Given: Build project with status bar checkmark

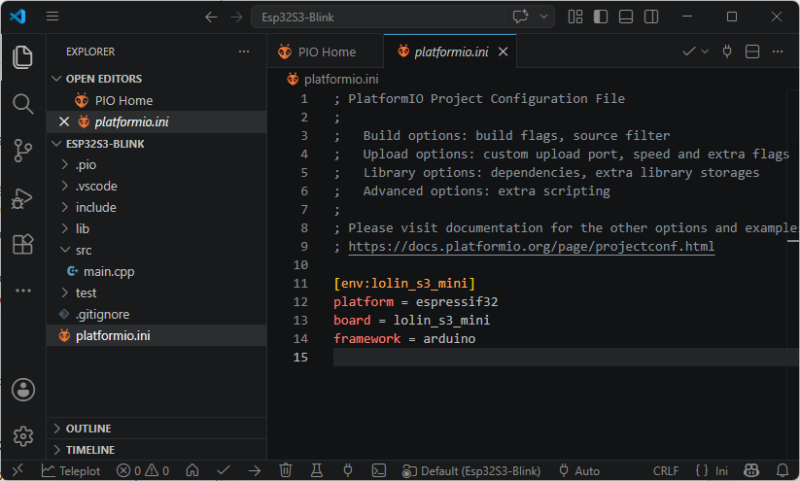Looking at the screenshot, I should point(223,470).
